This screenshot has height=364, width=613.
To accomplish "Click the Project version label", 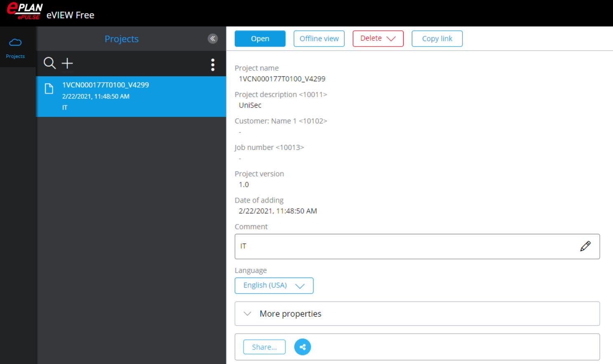I will tap(259, 174).
